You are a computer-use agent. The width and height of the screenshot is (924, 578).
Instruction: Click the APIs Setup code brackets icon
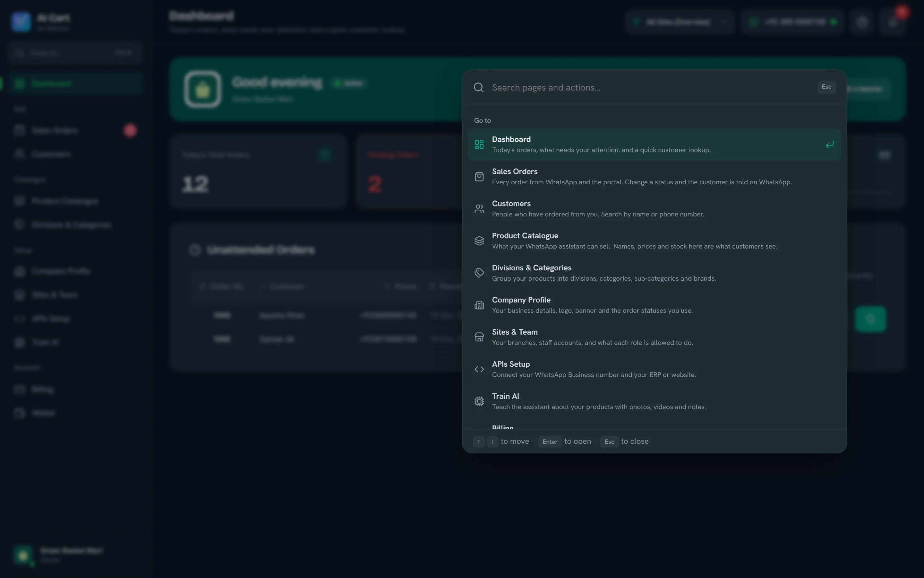coord(479,369)
